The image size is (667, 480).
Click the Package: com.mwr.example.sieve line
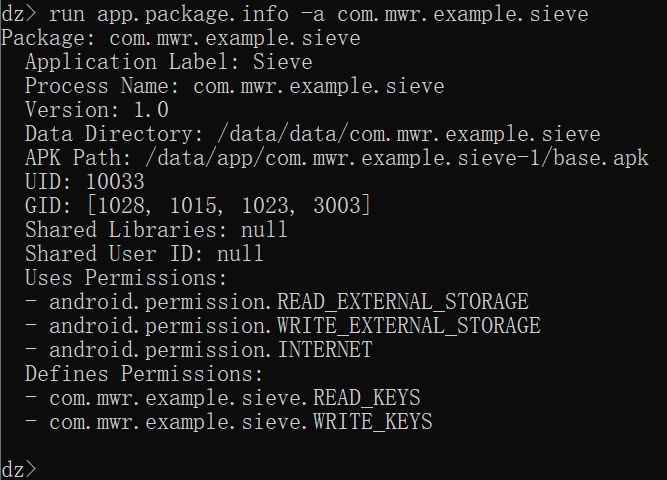click(x=181, y=38)
